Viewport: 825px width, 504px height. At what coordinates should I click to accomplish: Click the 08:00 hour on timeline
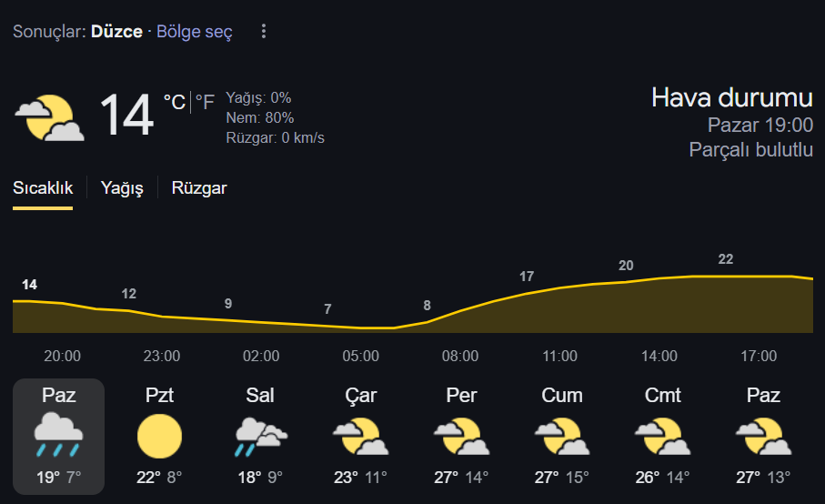460,357
